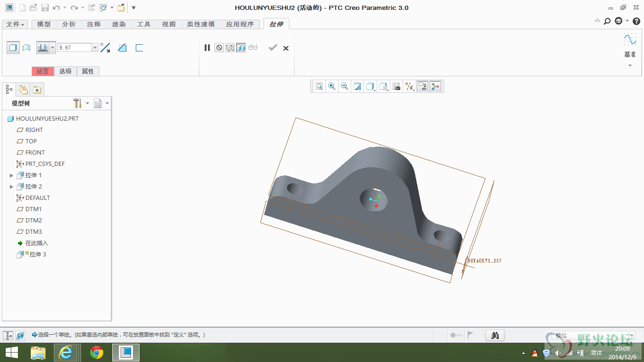This screenshot has width=644, height=362.
Task: Click the 基准 datum button
Action: click(x=630, y=45)
